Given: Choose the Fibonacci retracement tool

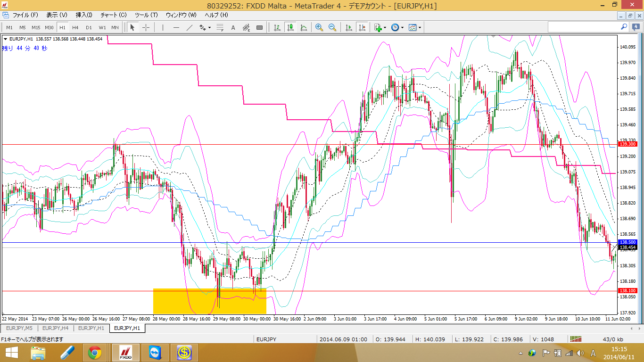Looking at the screenshot, I should click(220, 27).
